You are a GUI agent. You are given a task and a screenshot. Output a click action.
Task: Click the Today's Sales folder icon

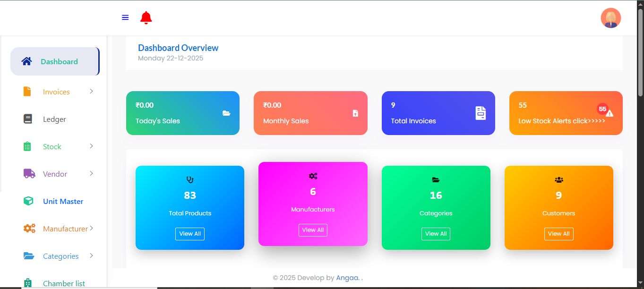point(226,113)
